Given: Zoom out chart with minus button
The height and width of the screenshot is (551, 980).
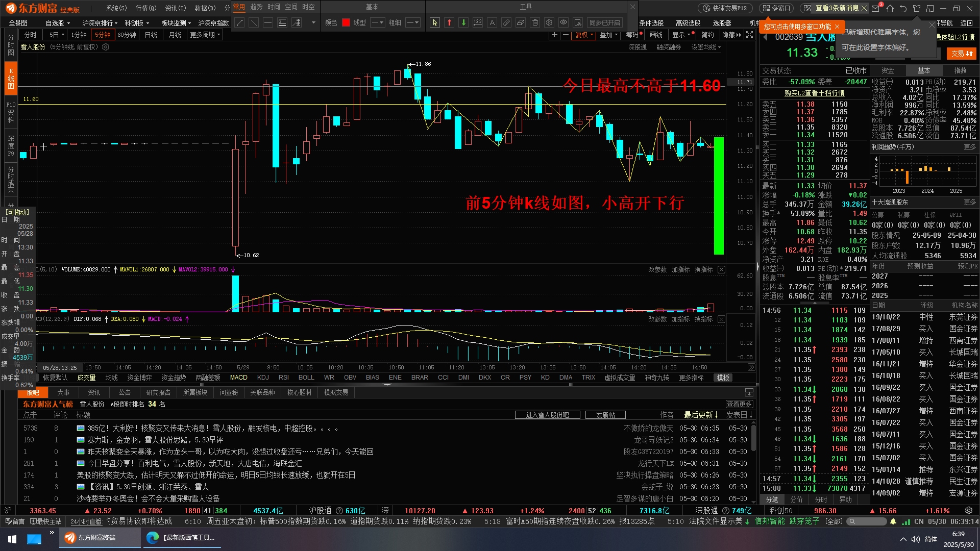Looking at the screenshot, I should pos(566,35).
